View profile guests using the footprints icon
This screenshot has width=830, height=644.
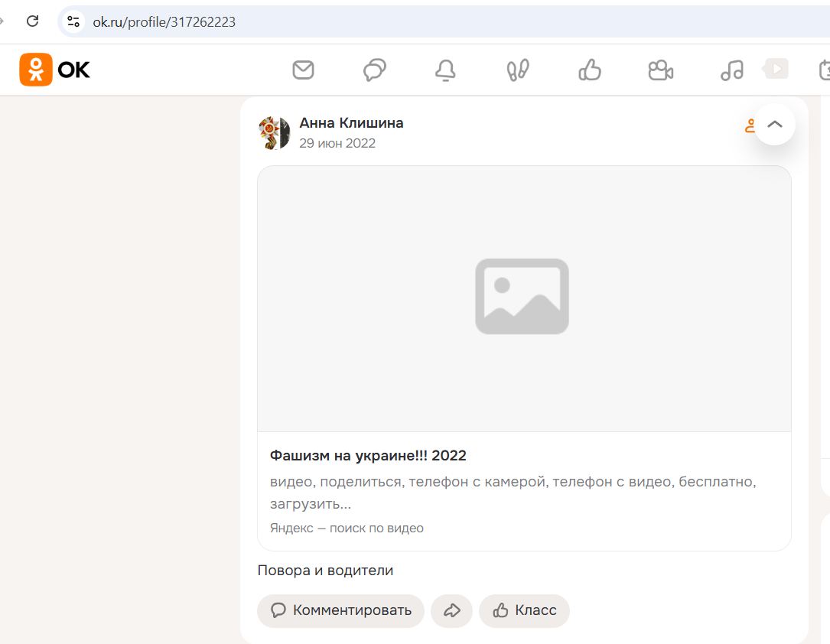pyautogui.click(x=517, y=70)
